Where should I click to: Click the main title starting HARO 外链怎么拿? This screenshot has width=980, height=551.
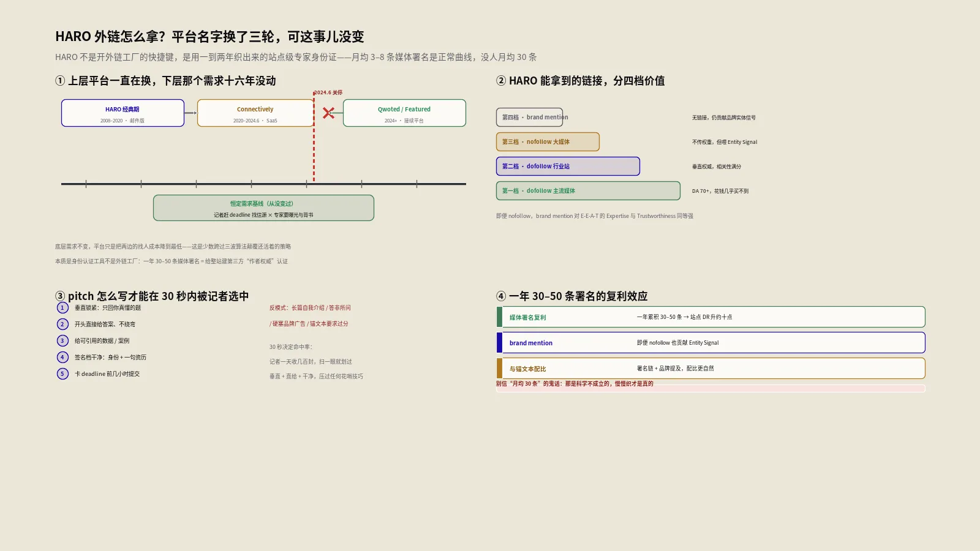click(209, 37)
